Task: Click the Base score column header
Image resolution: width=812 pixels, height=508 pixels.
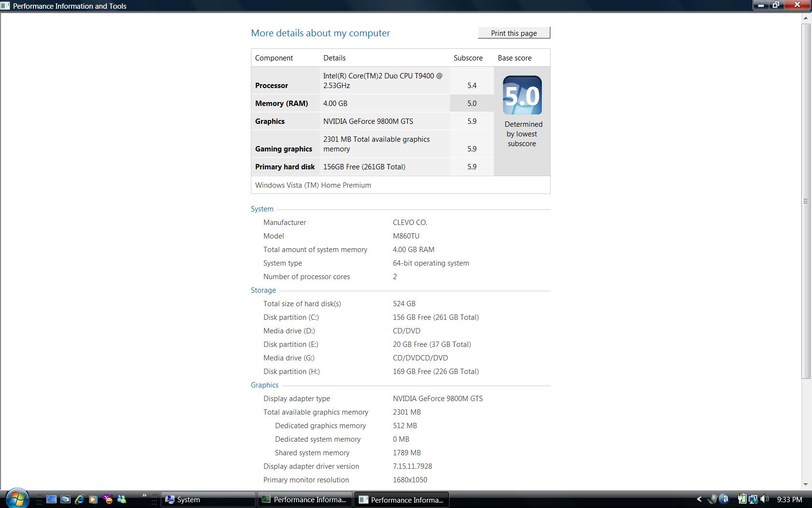Action: click(x=515, y=58)
